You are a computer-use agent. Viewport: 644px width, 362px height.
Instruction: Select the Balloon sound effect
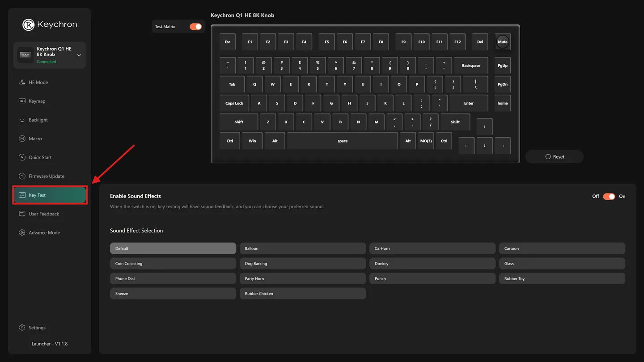(x=303, y=248)
